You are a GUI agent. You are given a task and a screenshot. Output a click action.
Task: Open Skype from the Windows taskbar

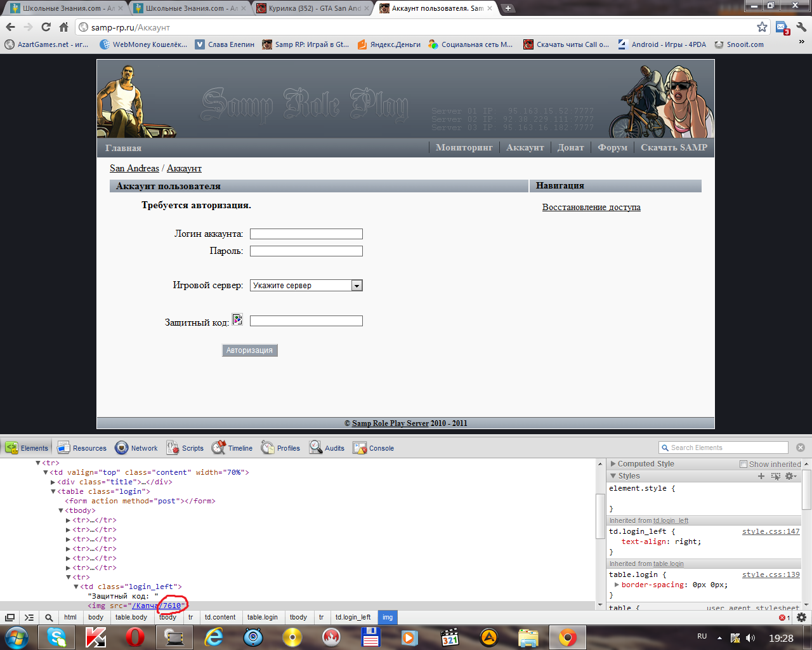tap(56, 637)
